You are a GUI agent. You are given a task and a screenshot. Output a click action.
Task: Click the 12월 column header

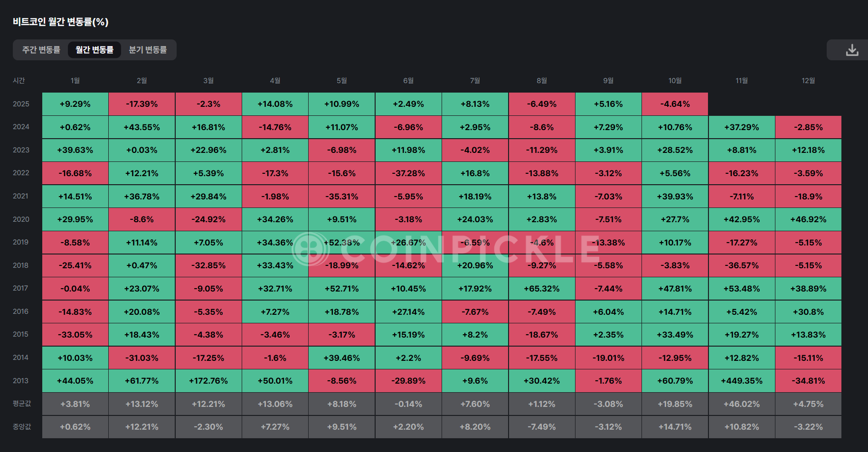click(x=808, y=81)
